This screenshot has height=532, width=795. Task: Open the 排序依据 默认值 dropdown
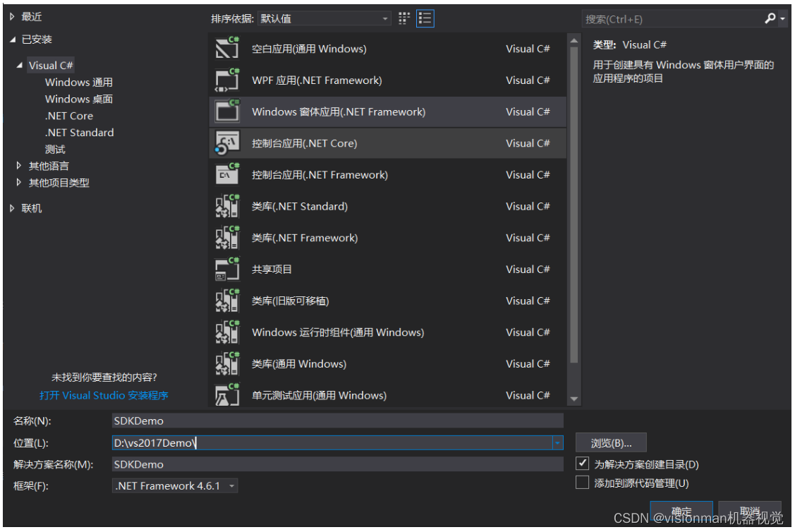324,19
